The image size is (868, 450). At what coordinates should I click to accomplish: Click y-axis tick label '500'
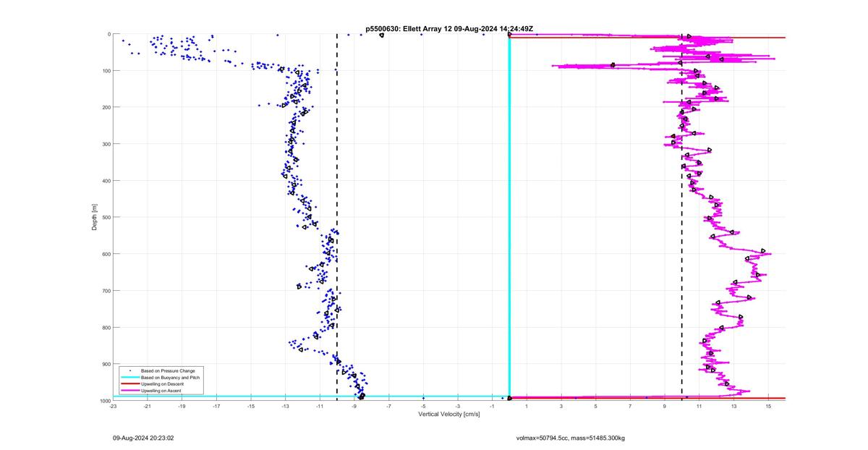[x=106, y=217]
